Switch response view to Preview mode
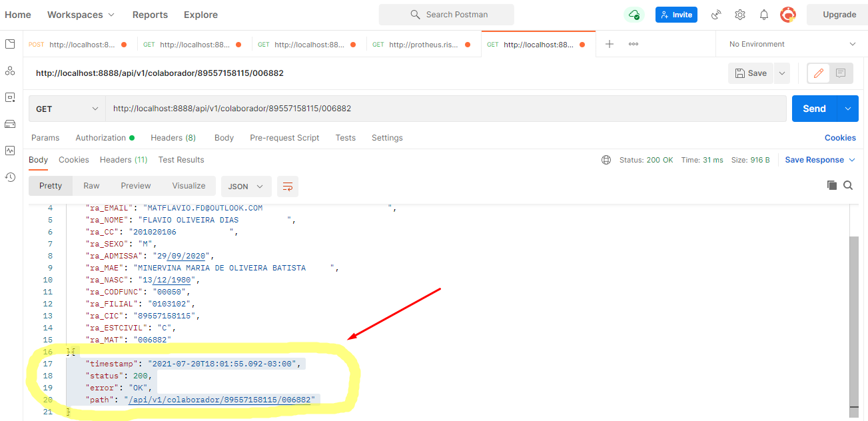Viewport: 868px width, 421px height. [135, 185]
